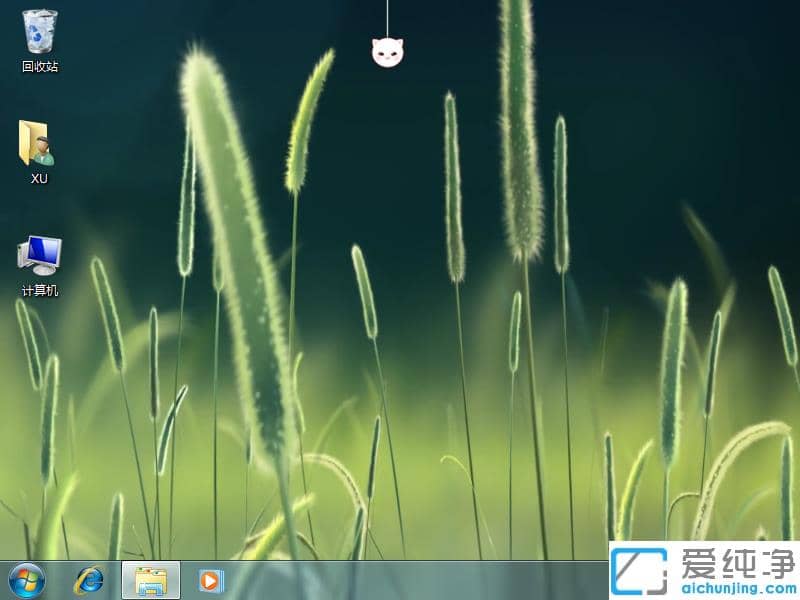
Task: Click the 计算机 label text
Action: (x=40, y=291)
